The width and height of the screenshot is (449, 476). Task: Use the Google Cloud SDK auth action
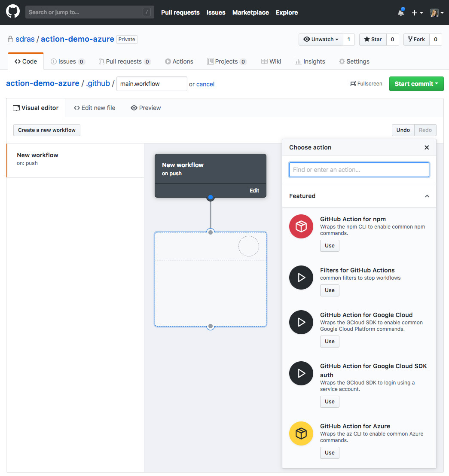[x=330, y=402]
